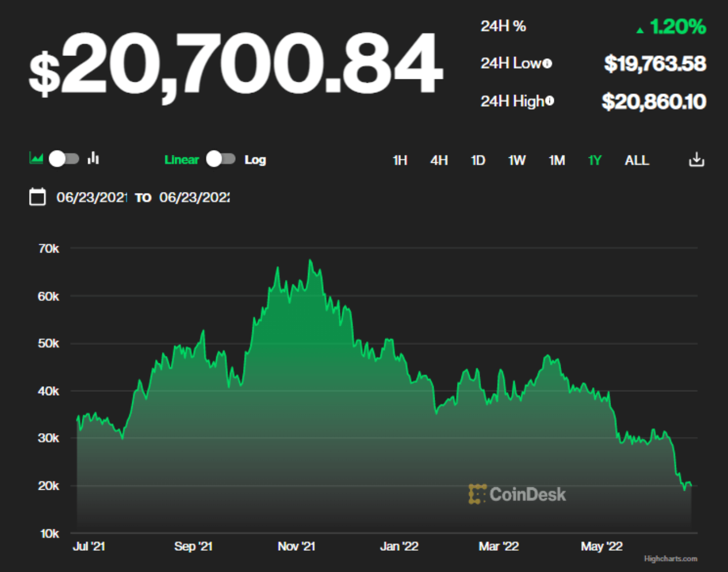The height and width of the screenshot is (572, 728).
Task: Click the 24H Low info icon
Action: (x=547, y=64)
